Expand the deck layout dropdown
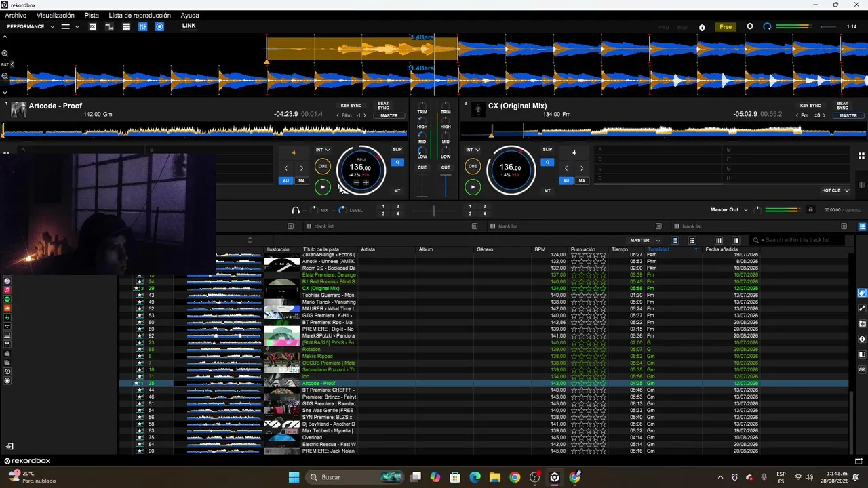The height and width of the screenshot is (488, 868). coord(77,27)
